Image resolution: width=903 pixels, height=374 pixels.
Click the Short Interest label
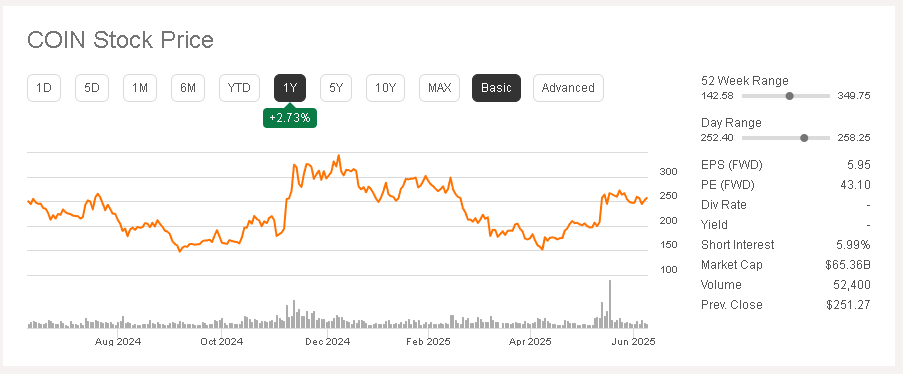coord(738,245)
